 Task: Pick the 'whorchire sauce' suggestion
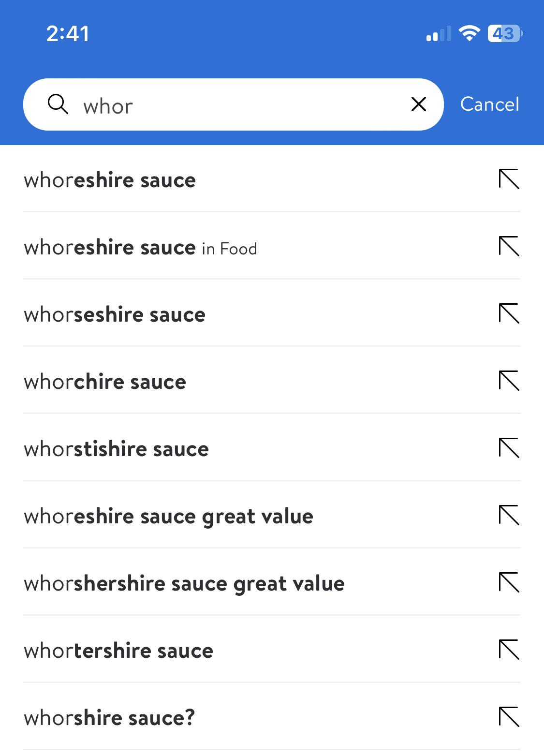(x=105, y=382)
